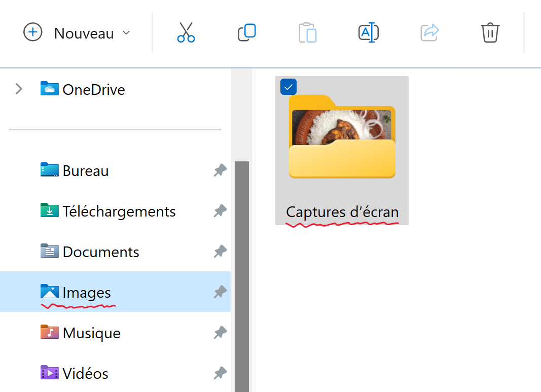
Task: Rename the folder using the rename icon
Action: click(368, 32)
